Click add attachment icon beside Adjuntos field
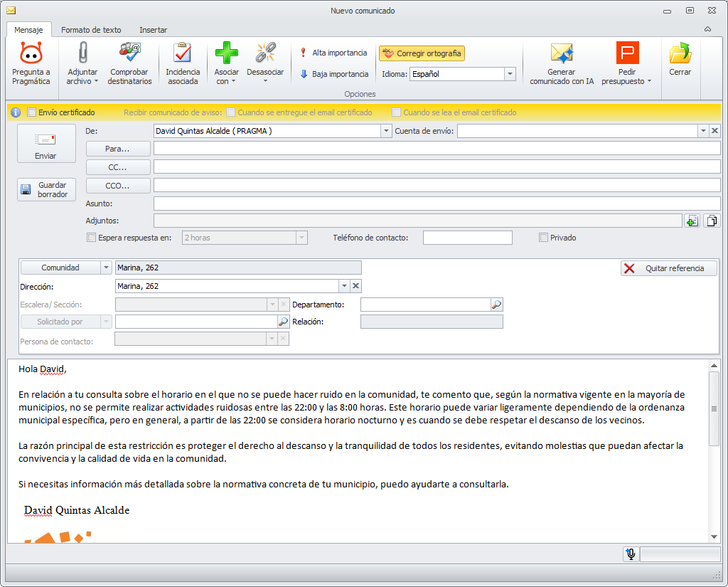This screenshot has width=728, height=587. pos(691,221)
